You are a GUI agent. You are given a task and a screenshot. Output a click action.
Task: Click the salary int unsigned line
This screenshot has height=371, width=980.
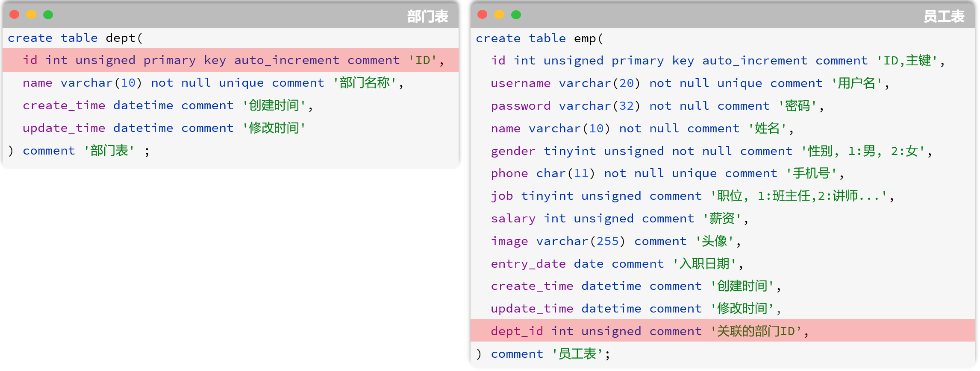[x=619, y=219]
